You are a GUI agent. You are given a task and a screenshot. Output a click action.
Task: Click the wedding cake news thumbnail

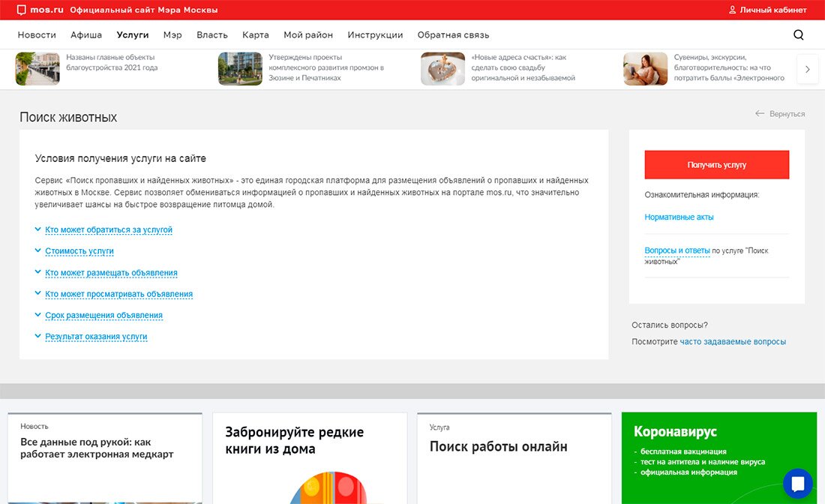pos(442,69)
